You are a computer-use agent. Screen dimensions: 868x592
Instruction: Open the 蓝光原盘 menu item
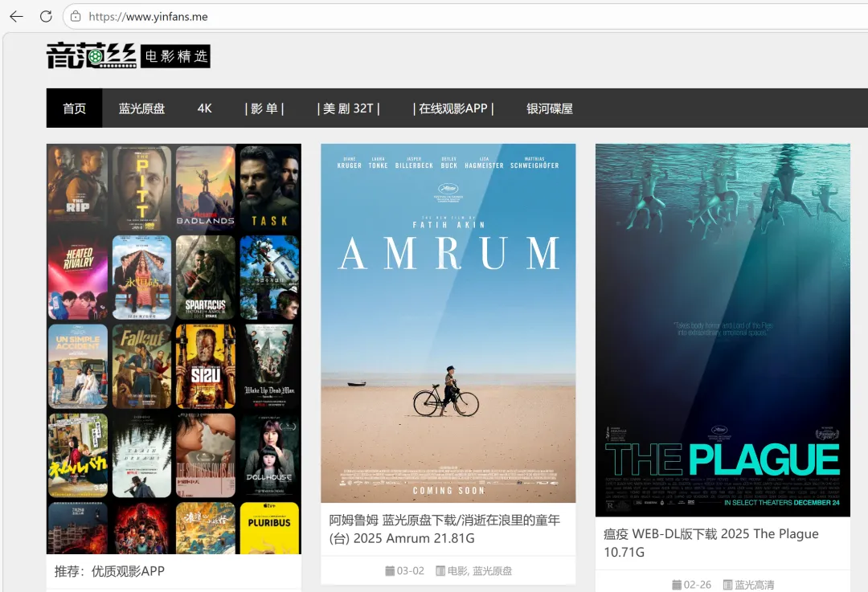[141, 108]
